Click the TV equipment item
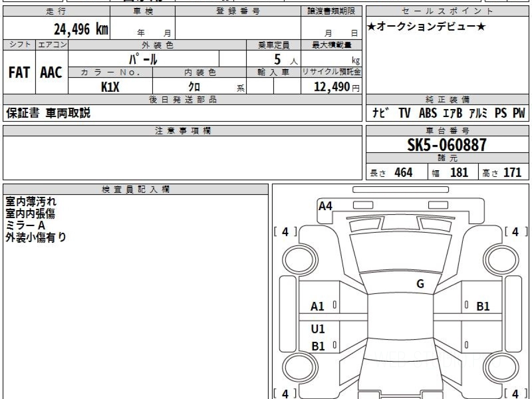The height and width of the screenshot is (399, 532). click(x=404, y=113)
